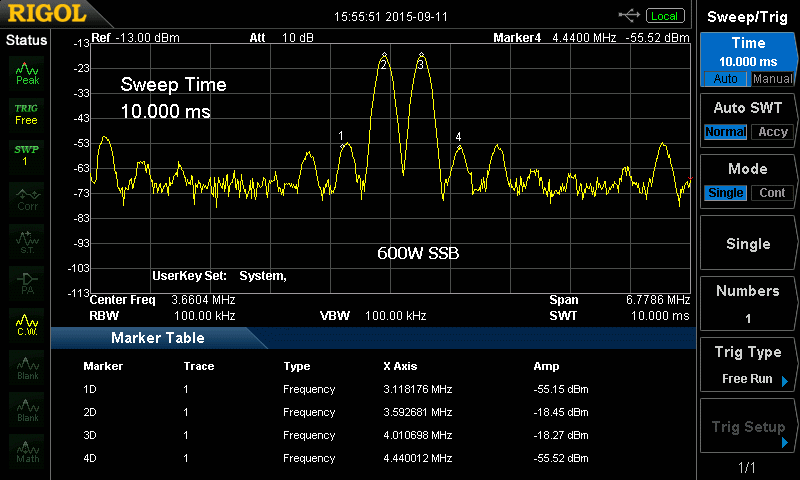Click the PA preamplifier status icon
This screenshot has height=480, width=800.
click(27, 281)
